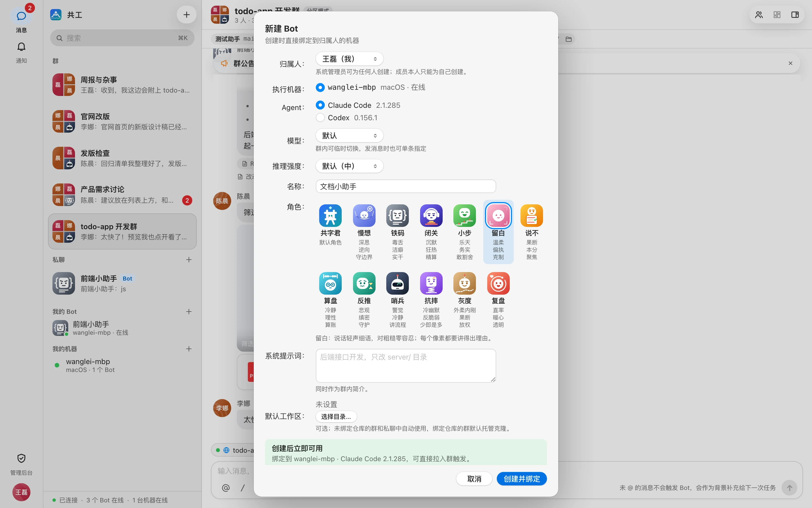Choose the 抗摔 role avatar
This screenshot has height=508, width=812.
coord(431,283)
